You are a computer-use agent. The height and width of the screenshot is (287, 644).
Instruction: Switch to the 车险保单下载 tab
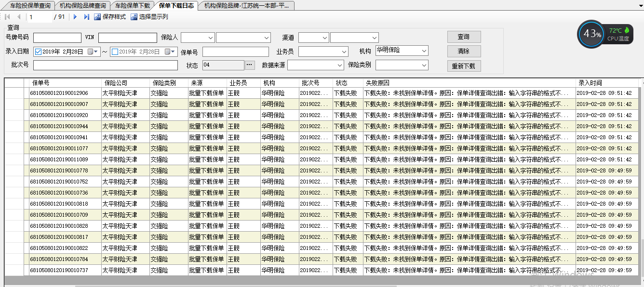(x=133, y=6)
